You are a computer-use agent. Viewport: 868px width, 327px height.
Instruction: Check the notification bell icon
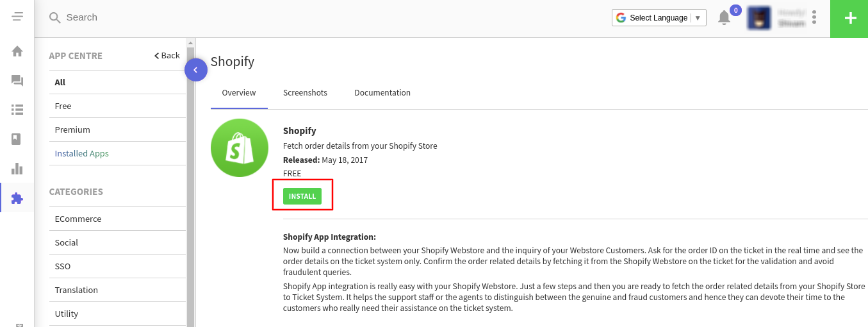click(x=724, y=17)
